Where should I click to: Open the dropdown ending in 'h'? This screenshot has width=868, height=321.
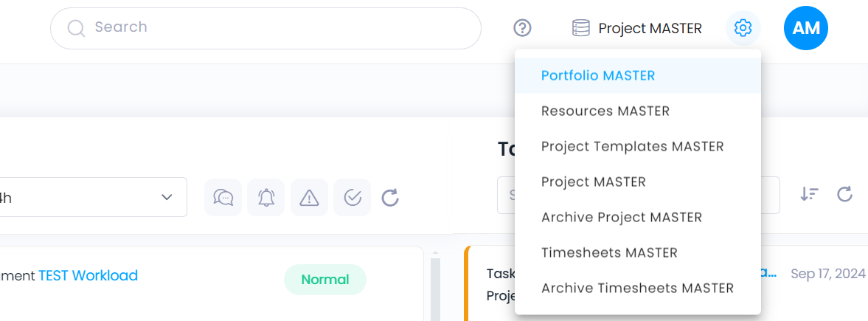(91, 197)
